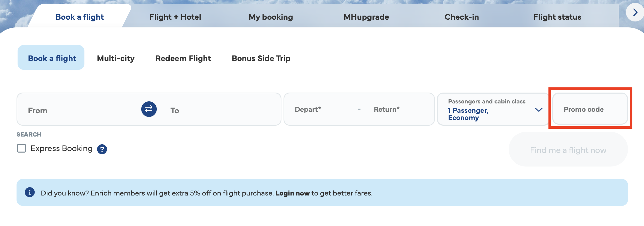Viewport: 644px width, 226px height.
Task: Tick the Express Booking checkbox
Action: click(x=21, y=148)
